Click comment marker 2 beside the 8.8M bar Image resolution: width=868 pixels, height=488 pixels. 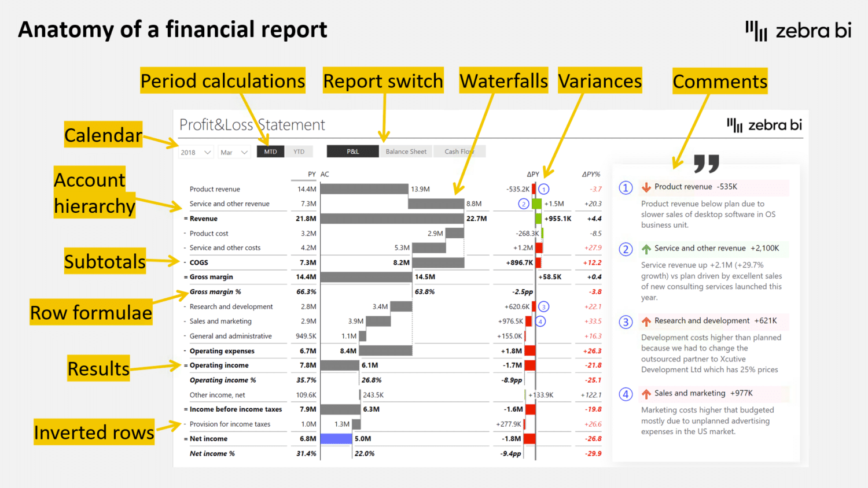click(523, 204)
